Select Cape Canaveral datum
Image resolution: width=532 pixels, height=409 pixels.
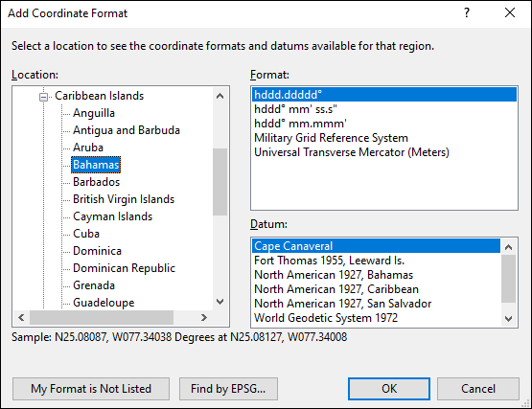click(376, 246)
